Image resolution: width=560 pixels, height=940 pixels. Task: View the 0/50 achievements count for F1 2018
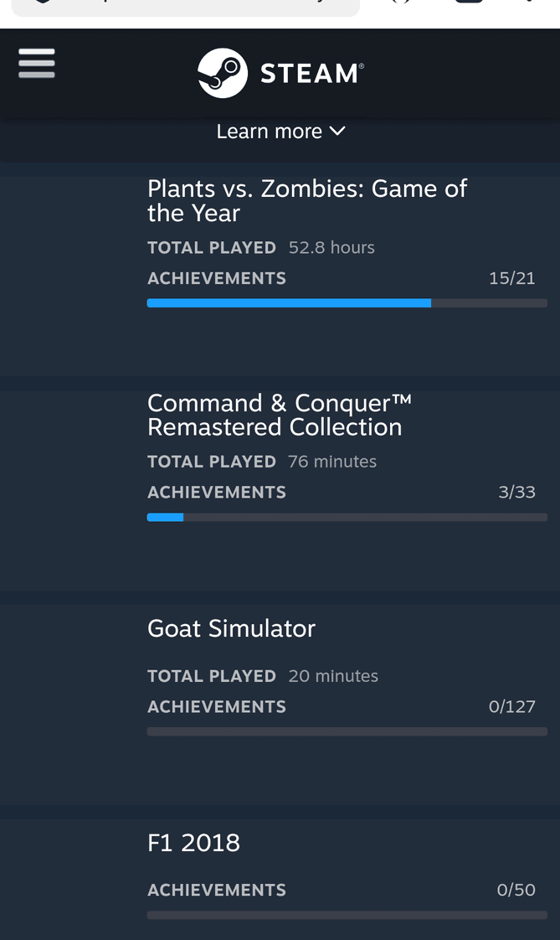[516, 890]
